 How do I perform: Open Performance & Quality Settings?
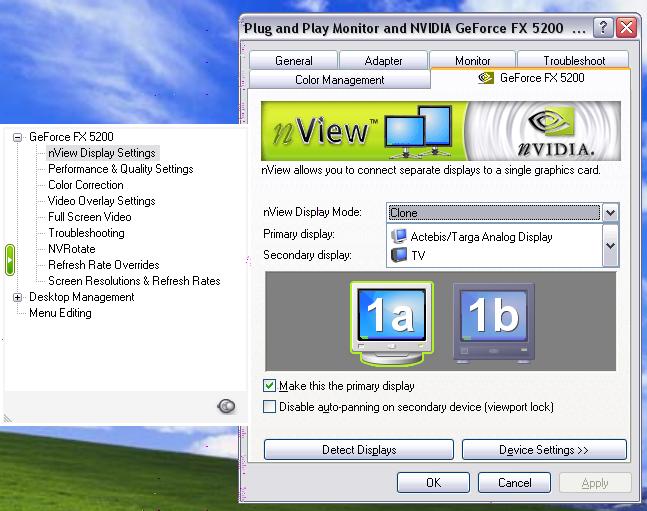pyautogui.click(x=120, y=169)
